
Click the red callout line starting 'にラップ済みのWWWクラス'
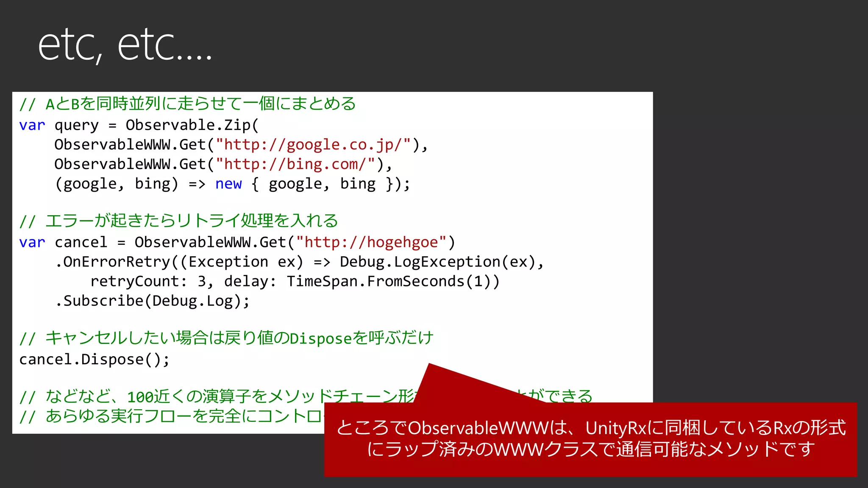pyautogui.click(x=591, y=449)
